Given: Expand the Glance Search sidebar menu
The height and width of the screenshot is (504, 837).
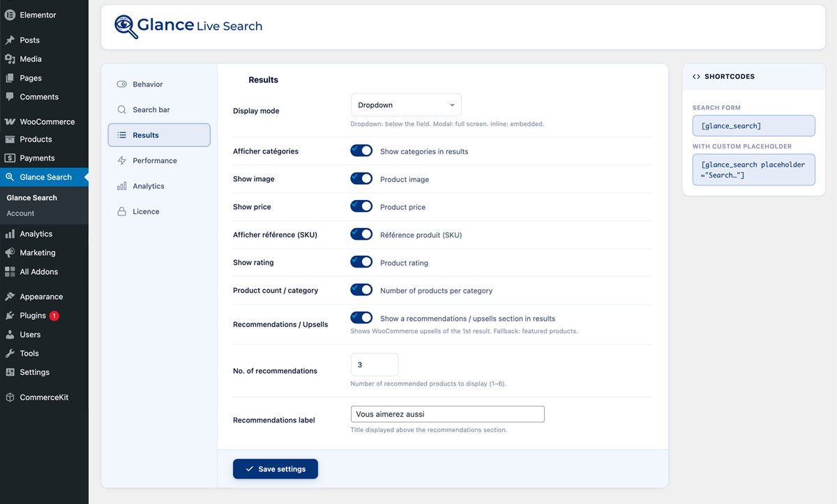Looking at the screenshot, I should (x=45, y=176).
